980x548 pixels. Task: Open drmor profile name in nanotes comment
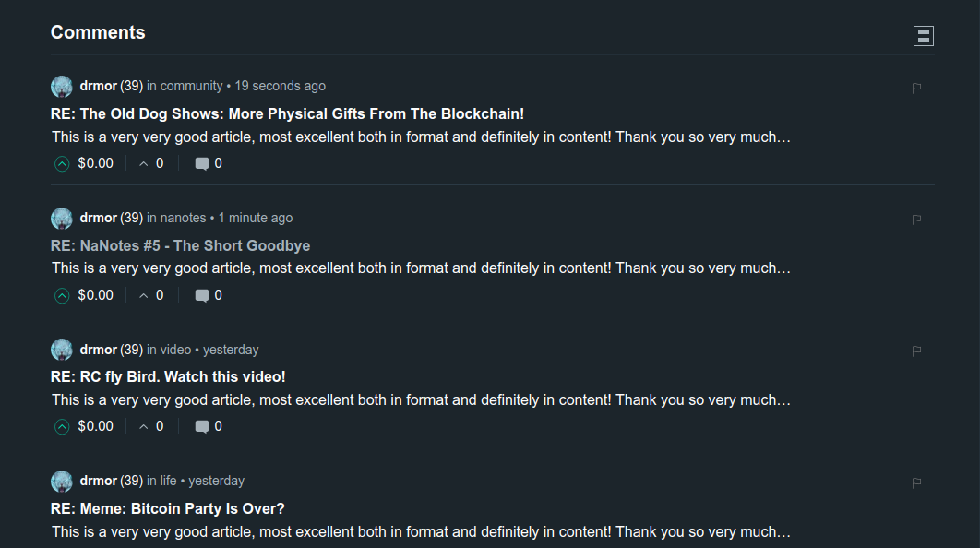(x=98, y=218)
